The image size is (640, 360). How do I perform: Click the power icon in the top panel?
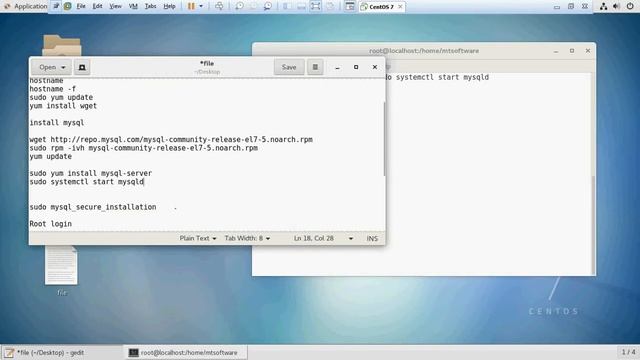(x=630, y=6)
